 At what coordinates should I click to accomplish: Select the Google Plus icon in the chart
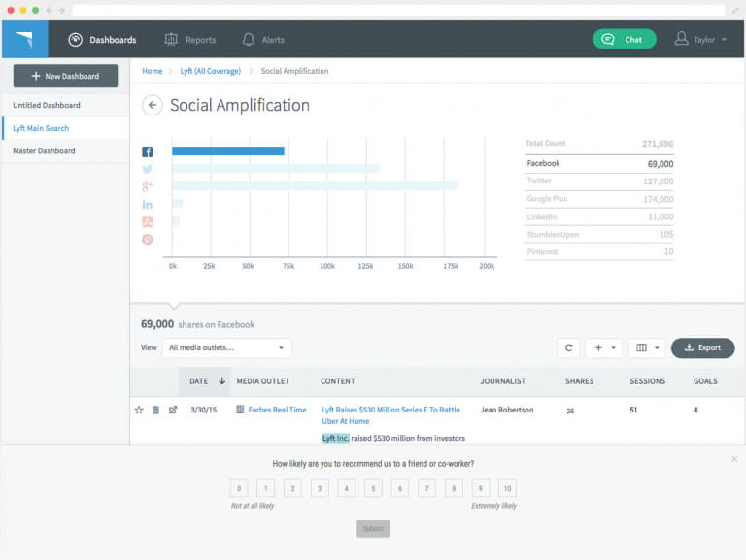(x=148, y=186)
